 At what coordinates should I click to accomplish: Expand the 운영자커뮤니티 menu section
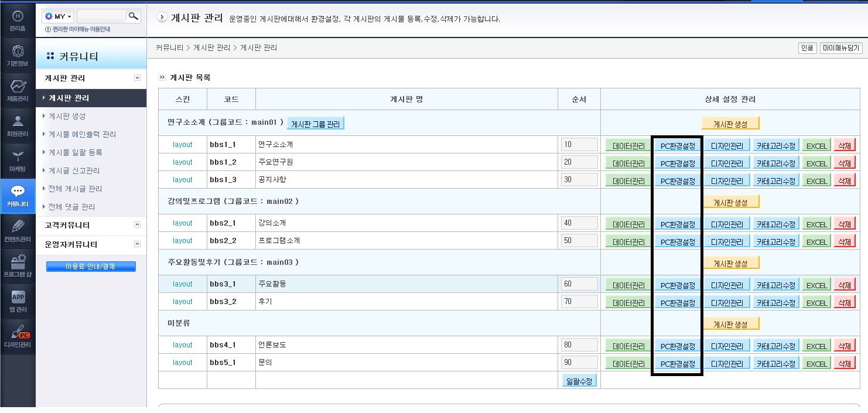137,244
